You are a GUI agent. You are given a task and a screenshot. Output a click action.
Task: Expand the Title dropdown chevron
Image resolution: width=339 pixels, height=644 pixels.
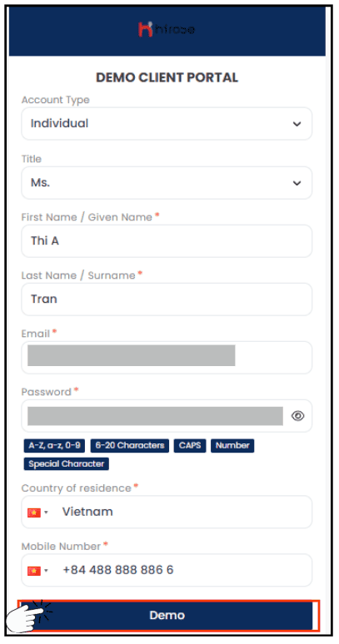click(x=297, y=183)
